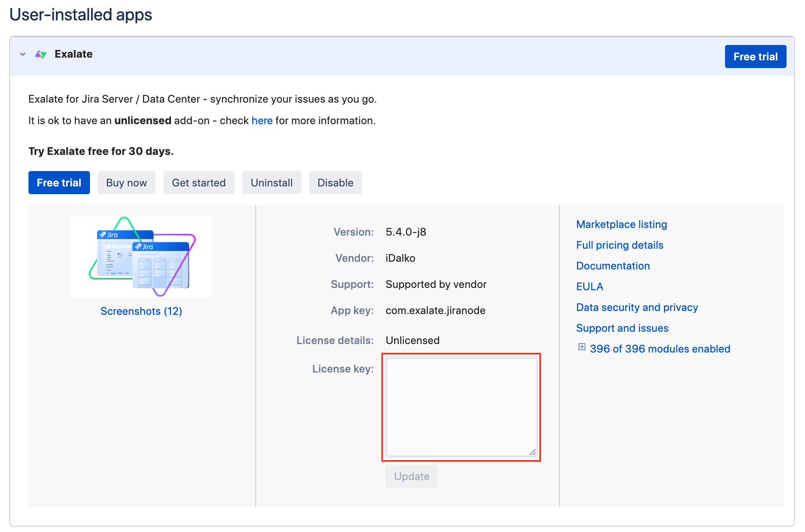Open Data security and privacy link
This screenshot has width=805, height=532.
tap(637, 308)
